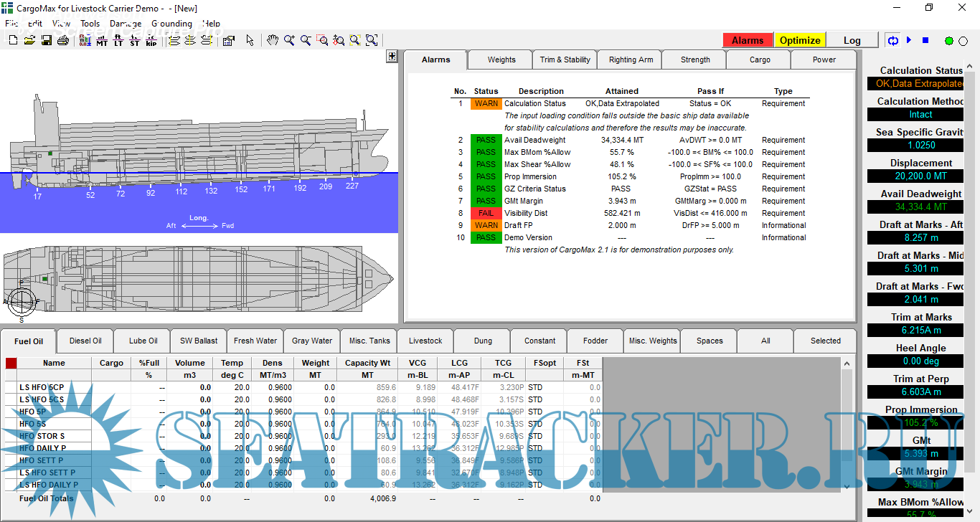The width and height of the screenshot is (980, 522).
Task: Toggle the auto-recalculate loop button
Action: pyautogui.click(x=893, y=41)
